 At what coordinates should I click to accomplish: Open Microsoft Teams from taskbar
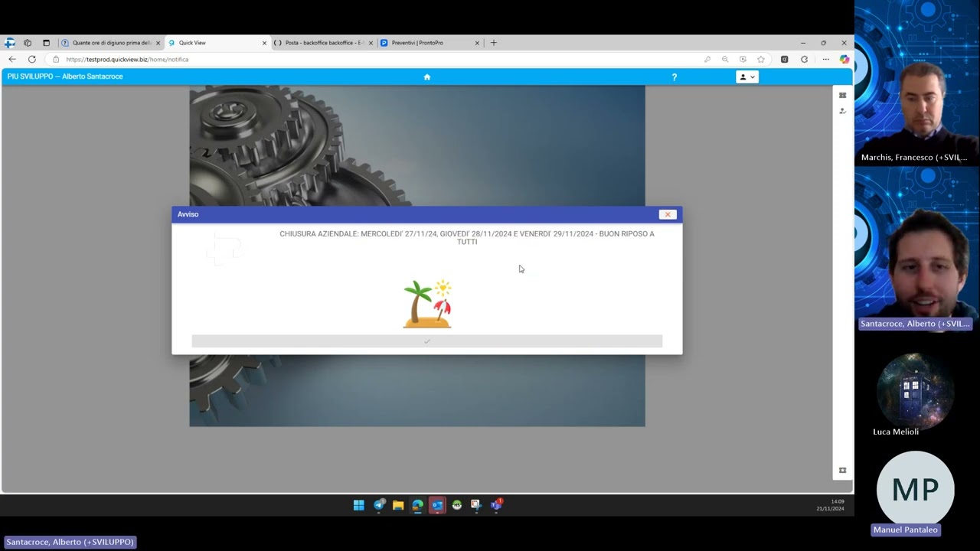tap(496, 505)
